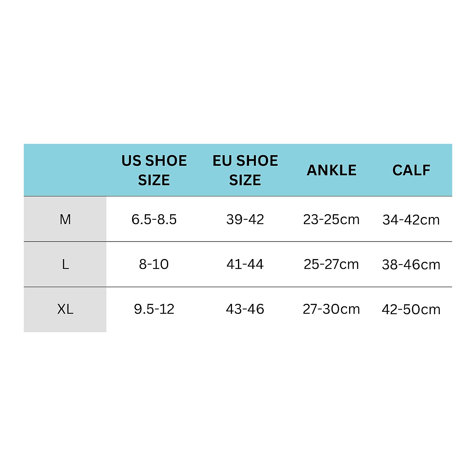Click the US SHOE SIZE column header
Screen dimensions: 476x476
pos(154,170)
